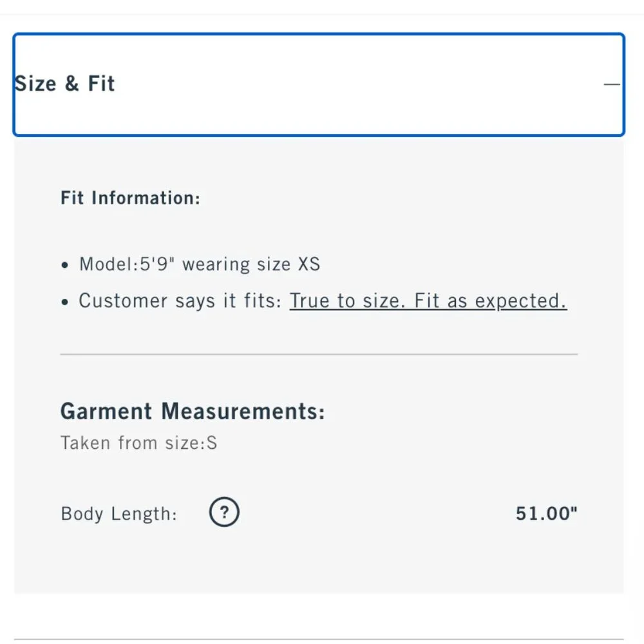Open the 'True to size. Fit as expected.' link
The width and height of the screenshot is (644, 644).
coord(428,301)
